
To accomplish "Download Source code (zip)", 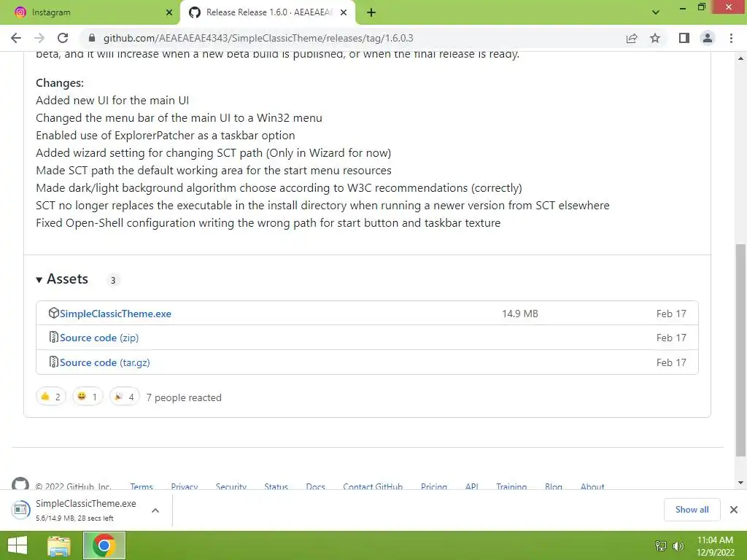I will pos(99,338).
